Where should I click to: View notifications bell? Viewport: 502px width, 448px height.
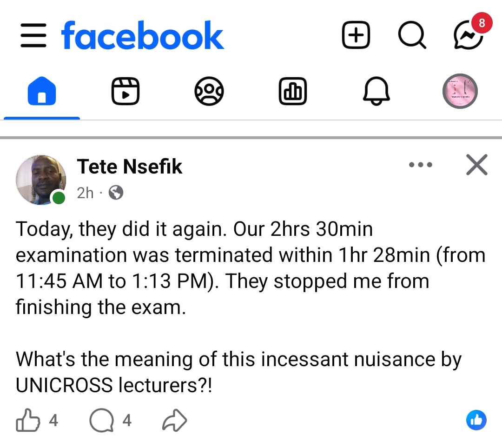[x=376, y=91]
